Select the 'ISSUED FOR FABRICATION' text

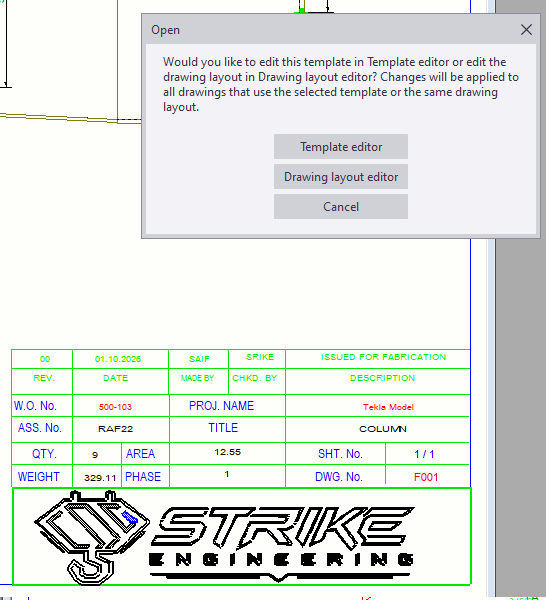click(x=383, y=357)
